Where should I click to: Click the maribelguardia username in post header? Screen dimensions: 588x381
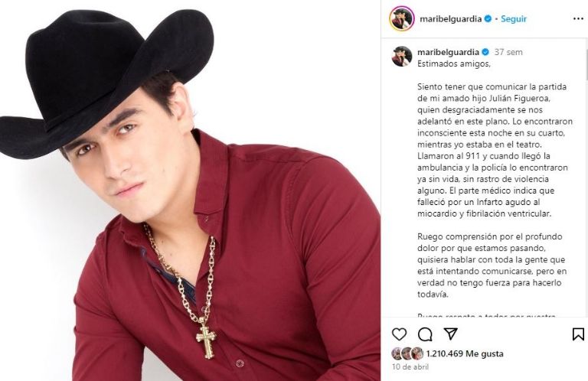[x=450, y=18]
